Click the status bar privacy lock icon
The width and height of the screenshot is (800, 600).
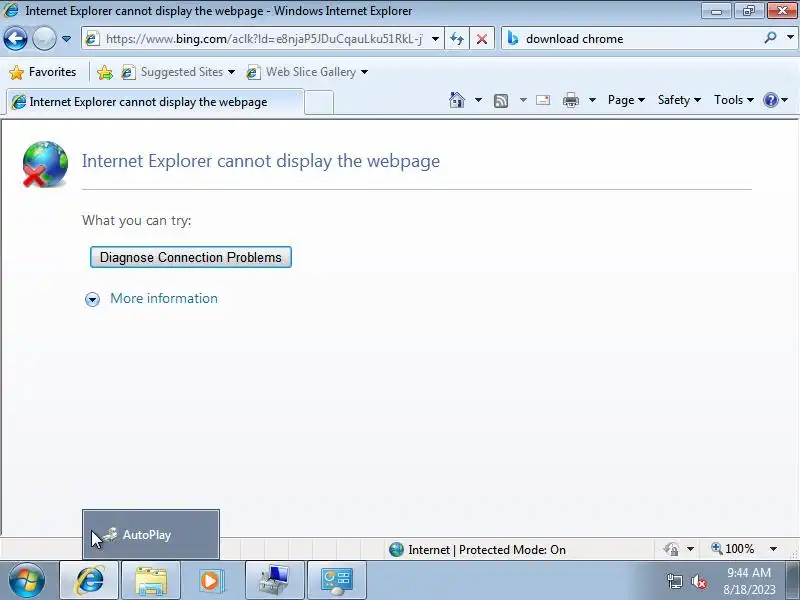tap(671, 549)
